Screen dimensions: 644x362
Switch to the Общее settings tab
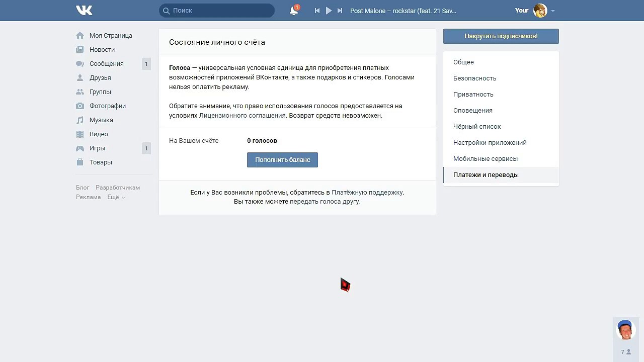tap(501, 62)
